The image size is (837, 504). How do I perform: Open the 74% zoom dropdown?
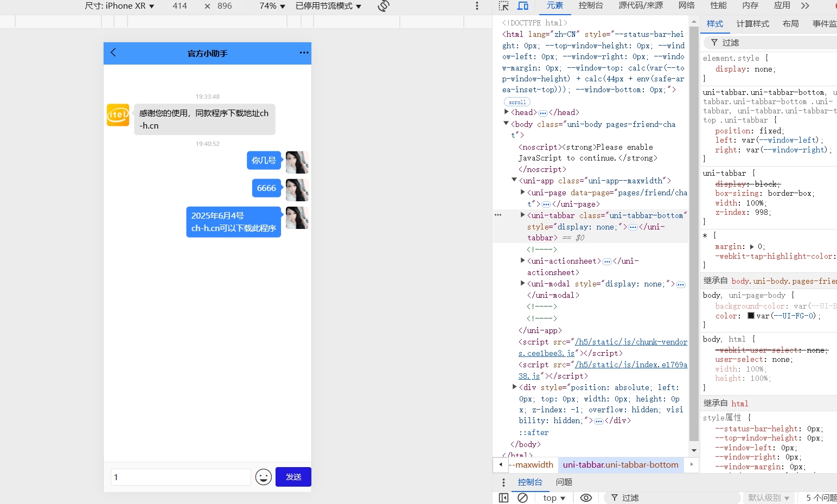(272, 6)
